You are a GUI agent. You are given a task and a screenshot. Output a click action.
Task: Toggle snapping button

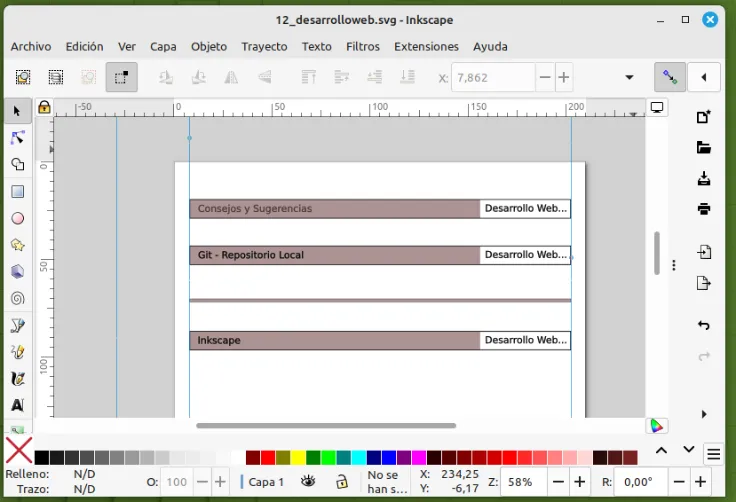coord(670,77)
